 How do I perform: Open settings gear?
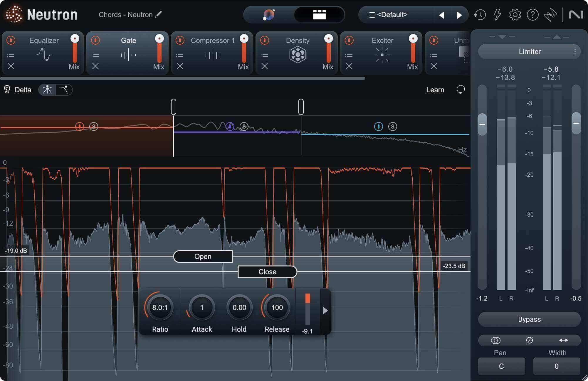[515, 15]
